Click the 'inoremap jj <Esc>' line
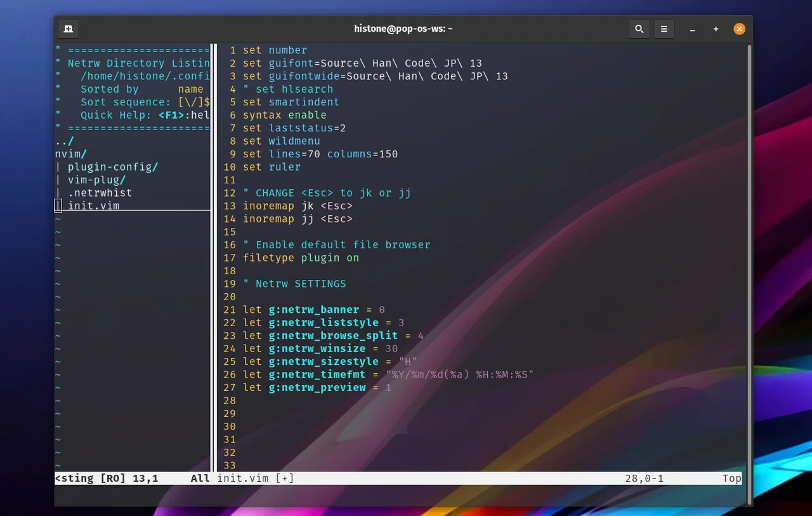The width and height of the screenshot is (812, 516). coord(298,219)
